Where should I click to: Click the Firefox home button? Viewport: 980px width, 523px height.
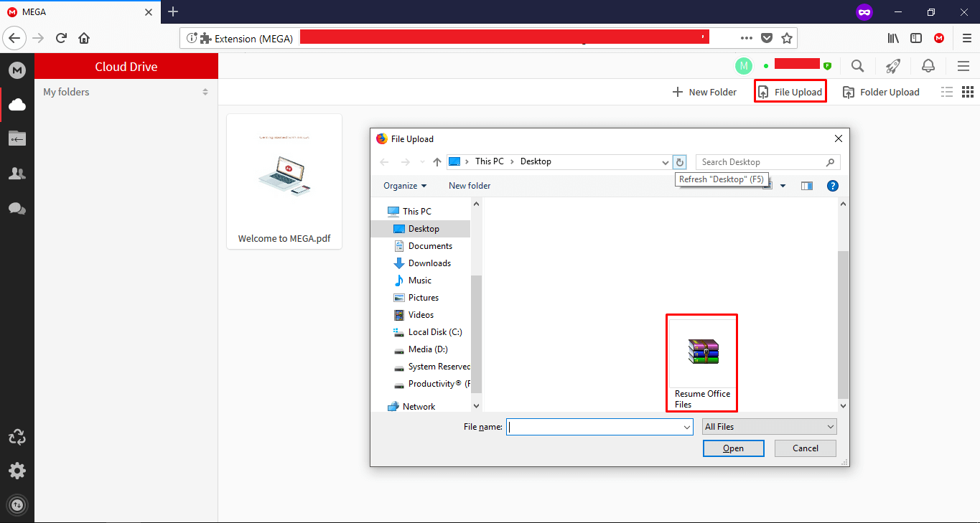tap(84, 39)
